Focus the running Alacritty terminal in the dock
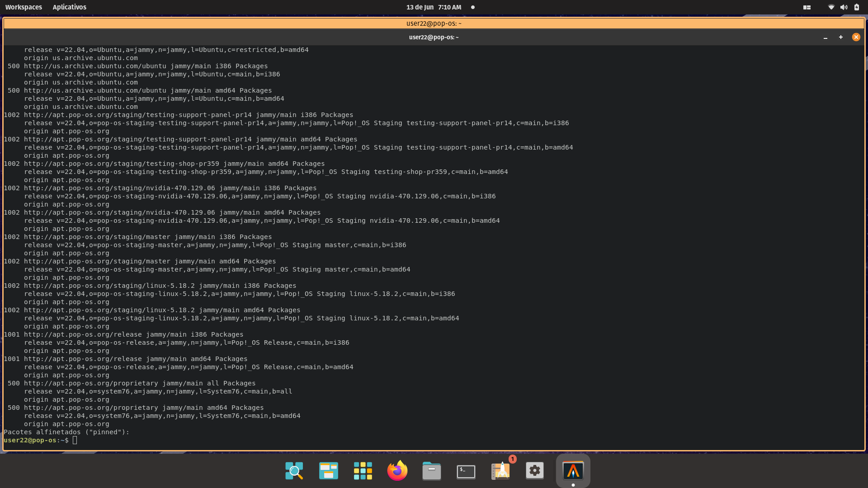868x488 pixels. pyautogui.click(x=572, y=470)
